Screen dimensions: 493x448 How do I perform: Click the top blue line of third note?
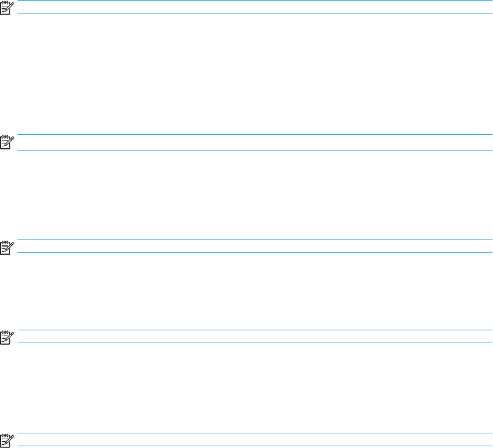(255, 240)
